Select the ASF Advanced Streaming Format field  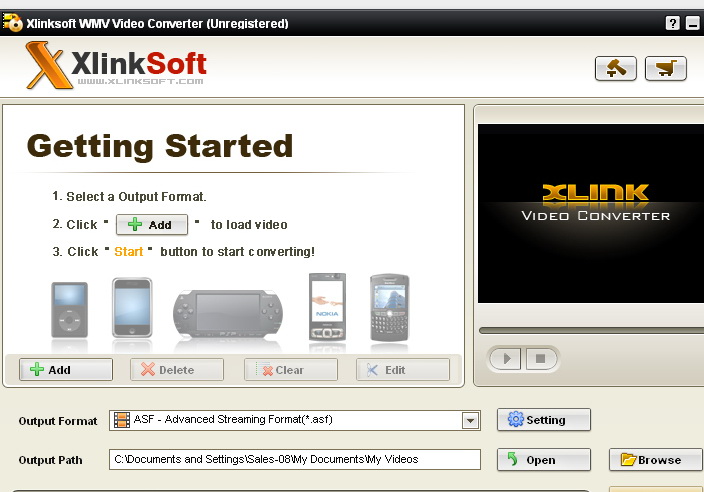[295, 420]
